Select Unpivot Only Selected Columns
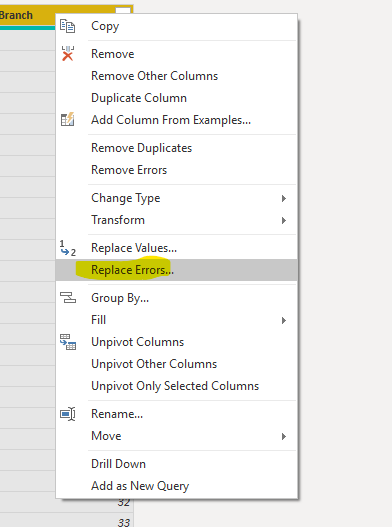This screenshot has width=392, height=527. (x=177, y=386)
